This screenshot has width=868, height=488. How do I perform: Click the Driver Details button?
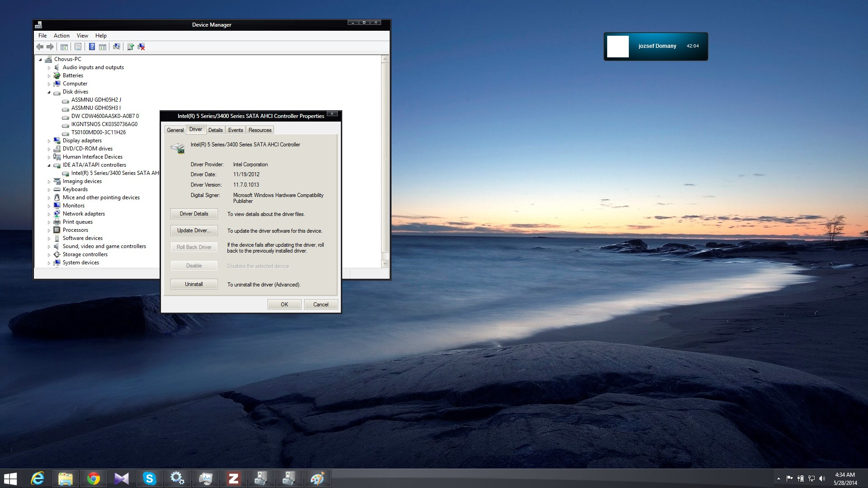tap(194, 214)
